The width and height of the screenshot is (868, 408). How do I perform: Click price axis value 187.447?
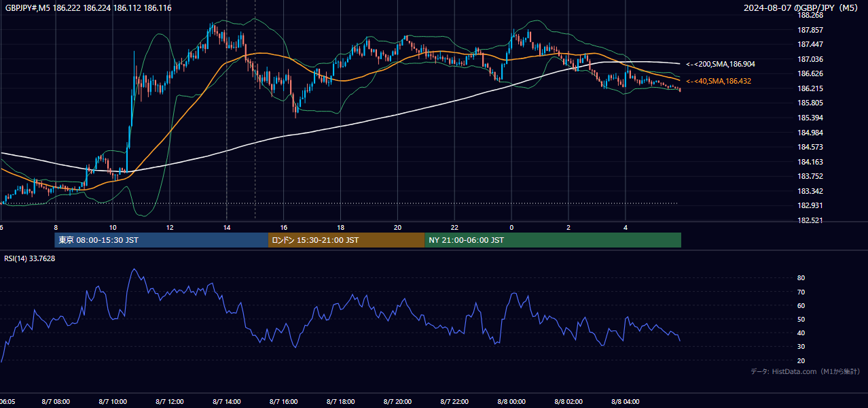[x=810, y=44]
